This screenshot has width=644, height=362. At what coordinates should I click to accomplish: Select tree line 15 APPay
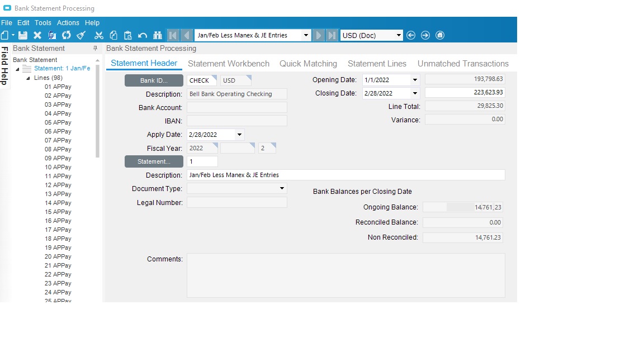coord(58,212)
